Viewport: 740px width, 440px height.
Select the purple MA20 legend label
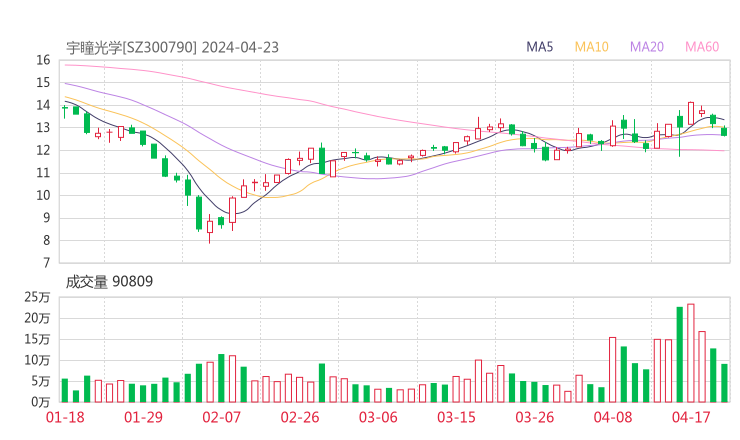coord(647,47)
